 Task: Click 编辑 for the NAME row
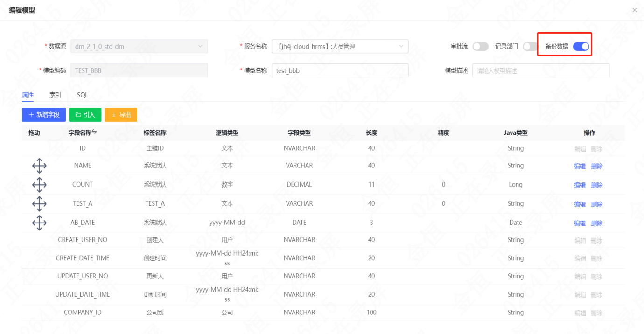tap(580, 166)
